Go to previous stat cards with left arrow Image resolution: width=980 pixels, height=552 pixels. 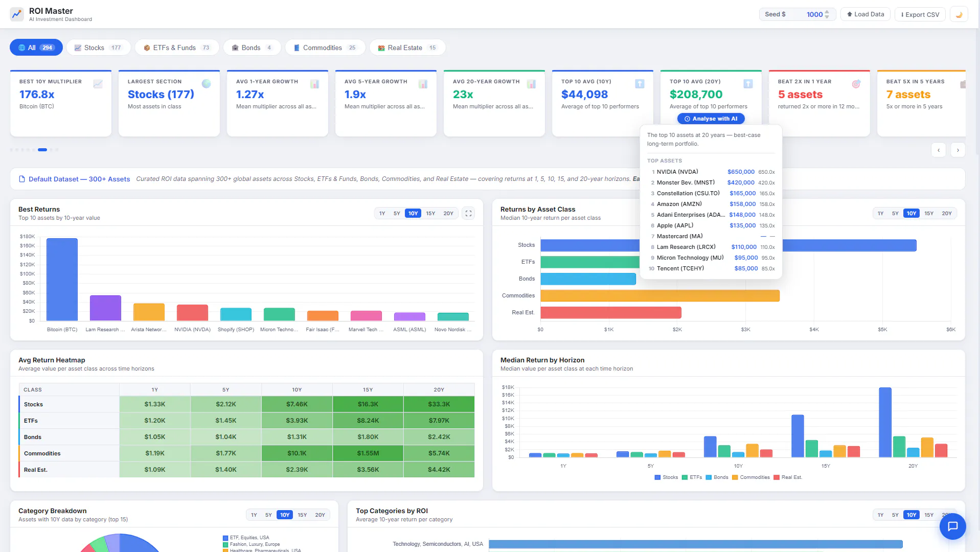939,150
